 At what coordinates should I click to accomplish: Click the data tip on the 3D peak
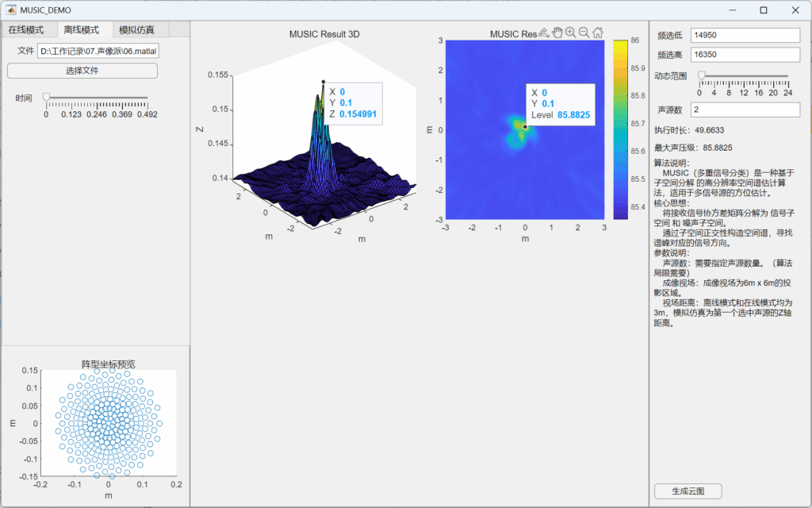(x=353, y=103)
